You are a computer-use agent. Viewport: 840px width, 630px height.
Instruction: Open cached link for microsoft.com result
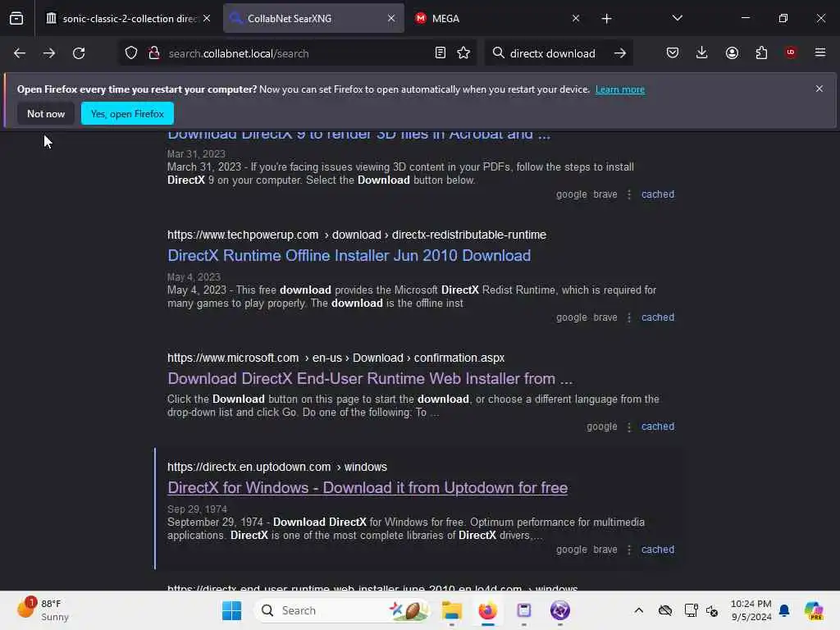pyautogui.click(x=657, y=427)
